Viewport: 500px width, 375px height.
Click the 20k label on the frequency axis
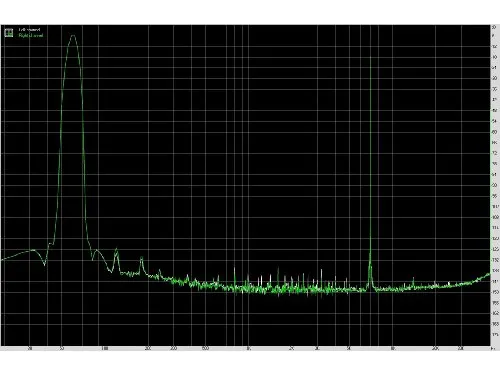[435, 349]
